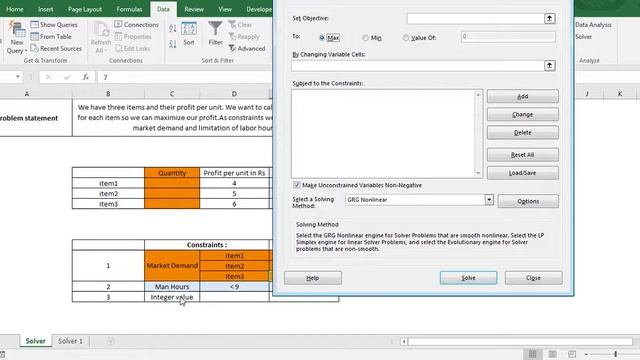640x360 pixels.
Task: Select the Value Of radio button
Action: tap(405, 38)
